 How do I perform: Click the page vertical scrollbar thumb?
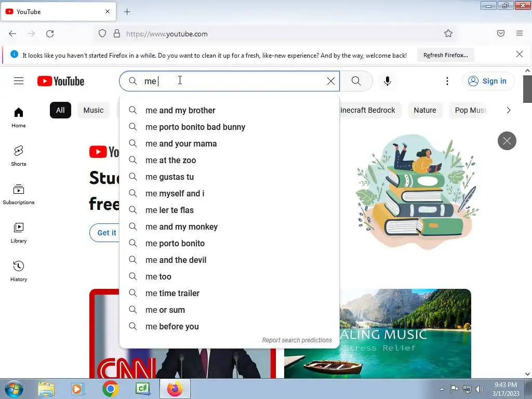(x=527, y=89)
